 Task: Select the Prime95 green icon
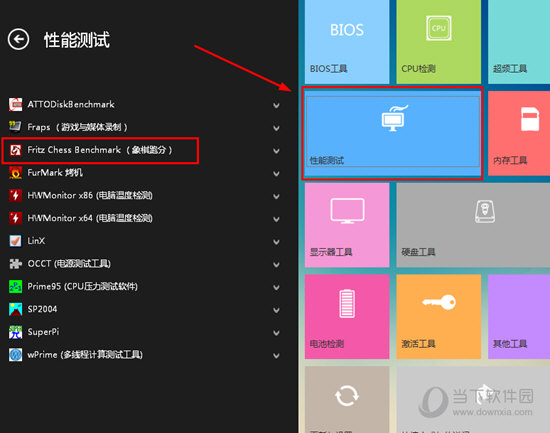coord(15,286)
